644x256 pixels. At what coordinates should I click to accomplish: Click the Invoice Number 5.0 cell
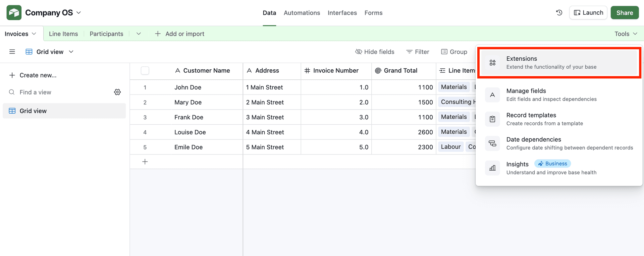[x=336, y=147]
